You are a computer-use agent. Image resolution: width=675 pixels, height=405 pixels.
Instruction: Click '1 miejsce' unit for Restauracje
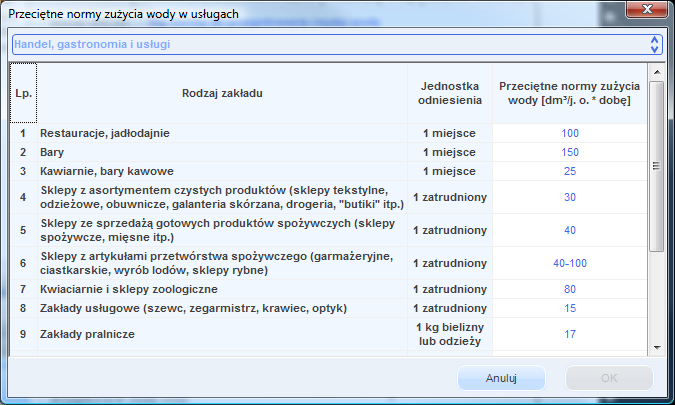(x=450, y=133)
